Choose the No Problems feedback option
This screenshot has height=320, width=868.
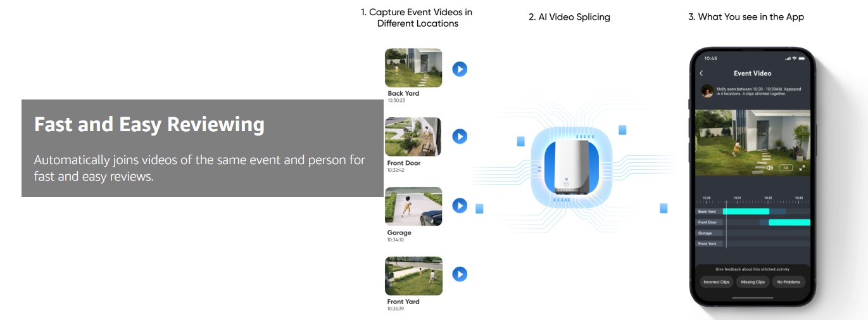(x=788, y=281)
